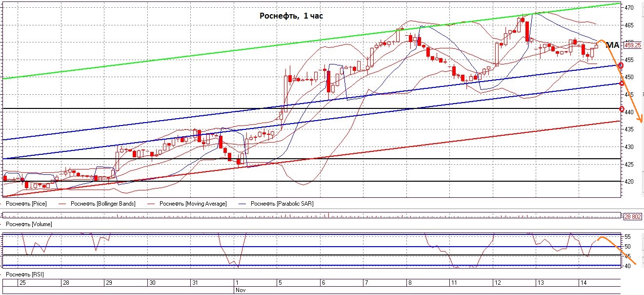Select the 'Роснефть [Parabolic SAR]' legend entry
Image resolution: width=644 pixels, height=295 pixels.
tap(282, 204)
